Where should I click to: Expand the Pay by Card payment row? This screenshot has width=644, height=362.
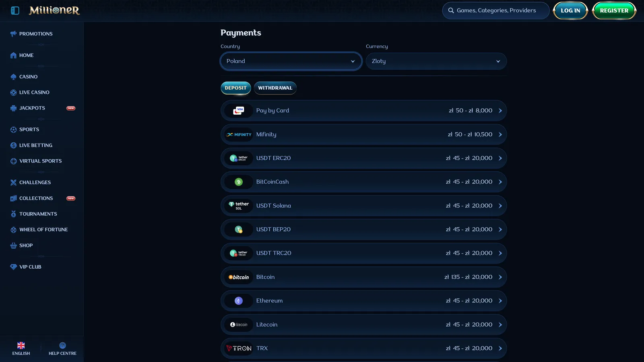[x=363, y=111]
